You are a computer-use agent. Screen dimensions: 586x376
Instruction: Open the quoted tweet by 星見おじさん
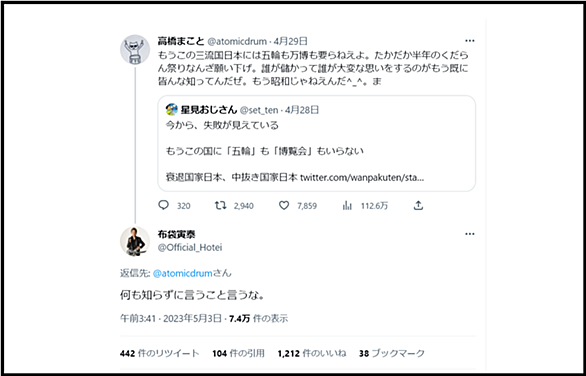317,144
